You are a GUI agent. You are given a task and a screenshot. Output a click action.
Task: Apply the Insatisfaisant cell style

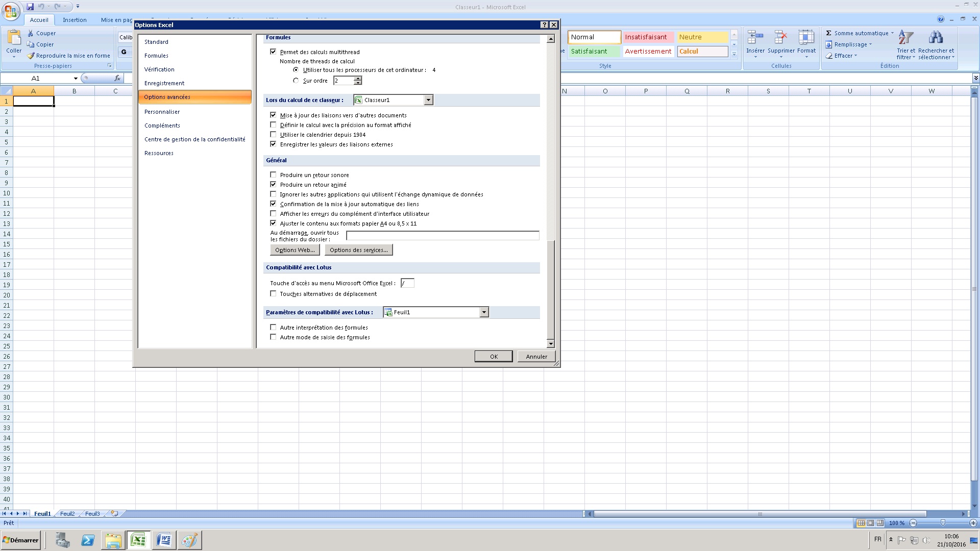point(648,37)
